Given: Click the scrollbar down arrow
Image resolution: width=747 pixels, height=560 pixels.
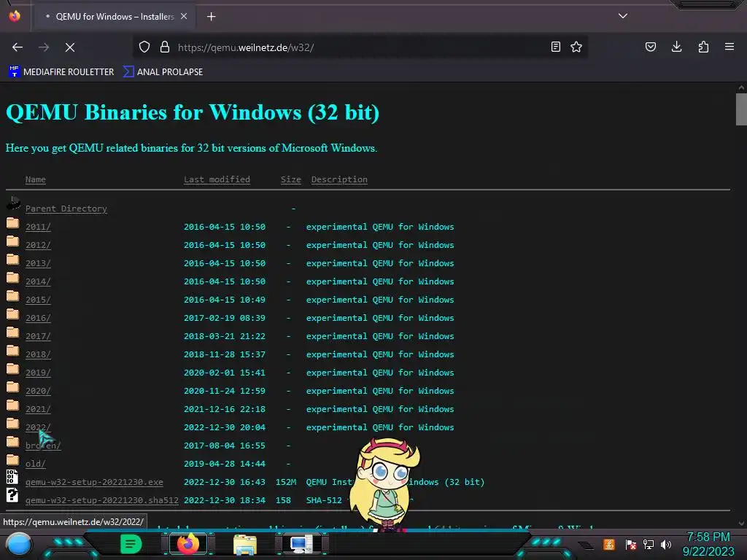Looking at the screenshot, I should coord(741,523).
